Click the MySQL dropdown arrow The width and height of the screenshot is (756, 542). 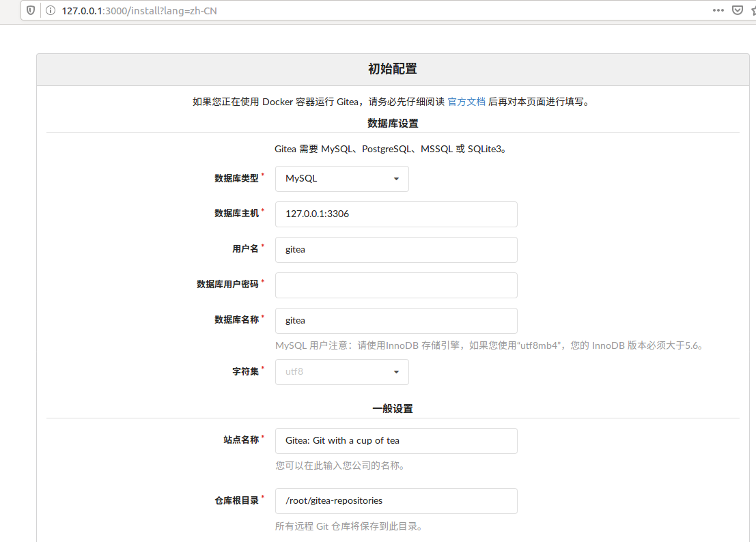(396, 179)
